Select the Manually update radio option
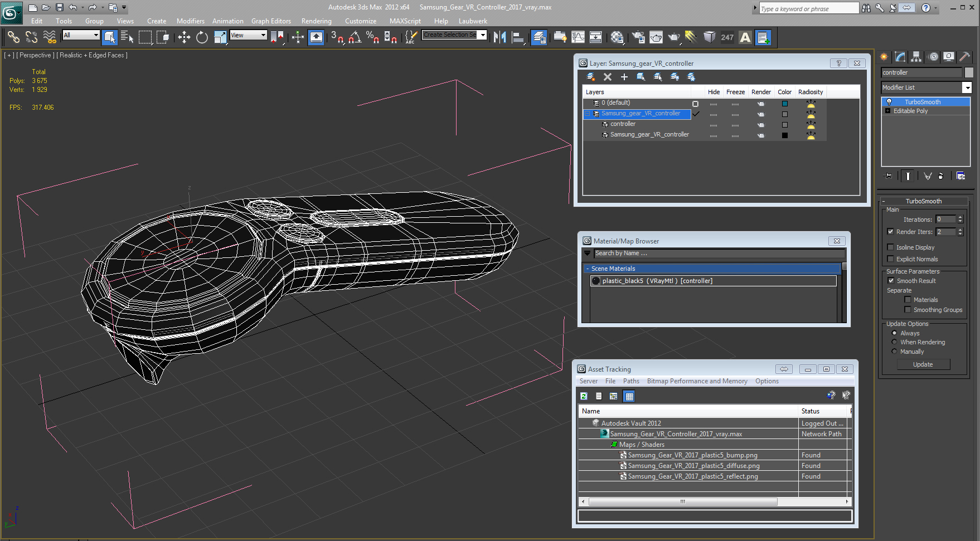Screen dimensions: 980x541 [894, 352]
